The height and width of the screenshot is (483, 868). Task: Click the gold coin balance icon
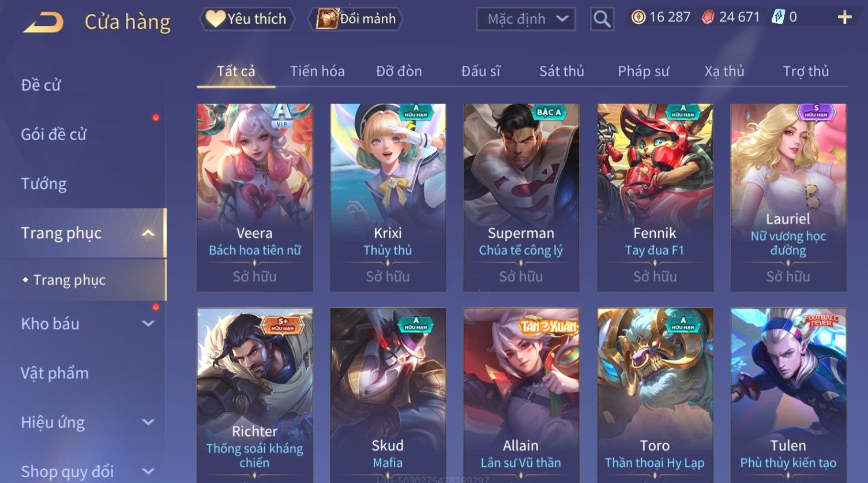point(638,17)
